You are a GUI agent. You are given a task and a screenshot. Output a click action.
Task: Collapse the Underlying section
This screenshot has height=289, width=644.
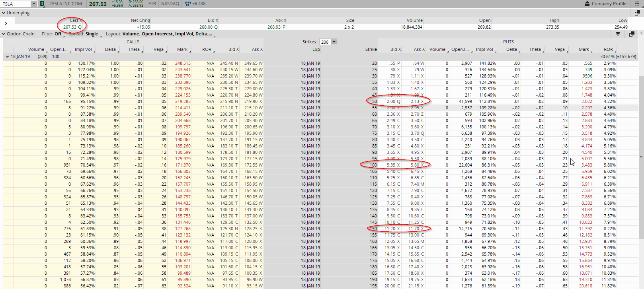coord(4,13)
